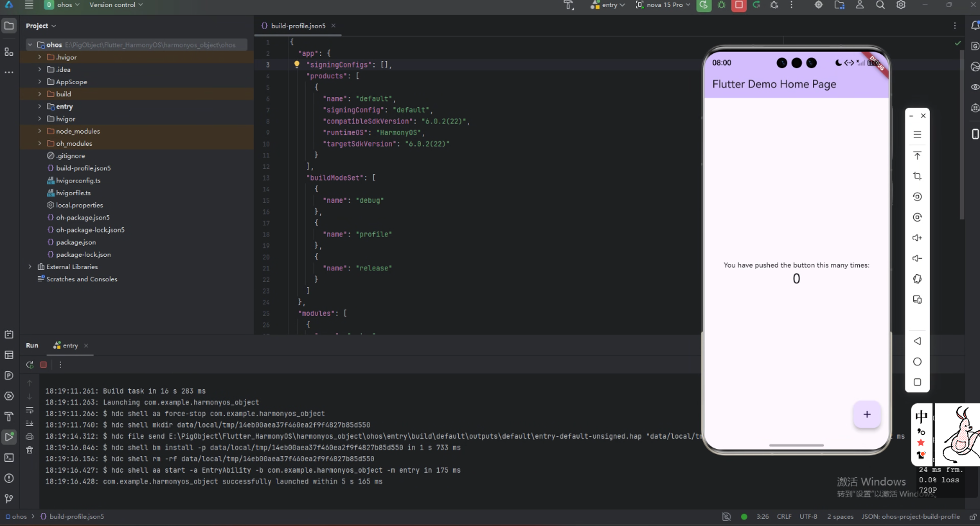The width and height of the screenshot is (980, 526).
Task: Select oh-package.json5 file
Action: point(82,218)
